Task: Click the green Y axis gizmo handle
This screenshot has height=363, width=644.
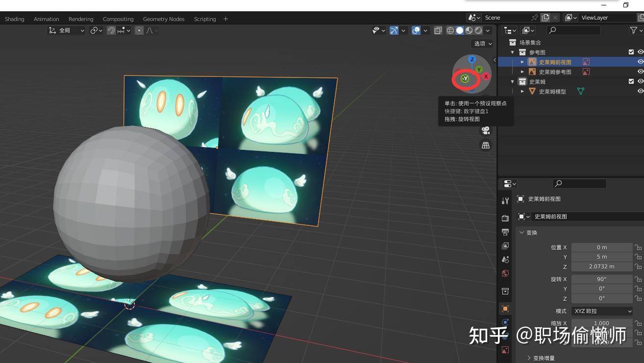Action: pyautogui.click(x=479, y=70)
